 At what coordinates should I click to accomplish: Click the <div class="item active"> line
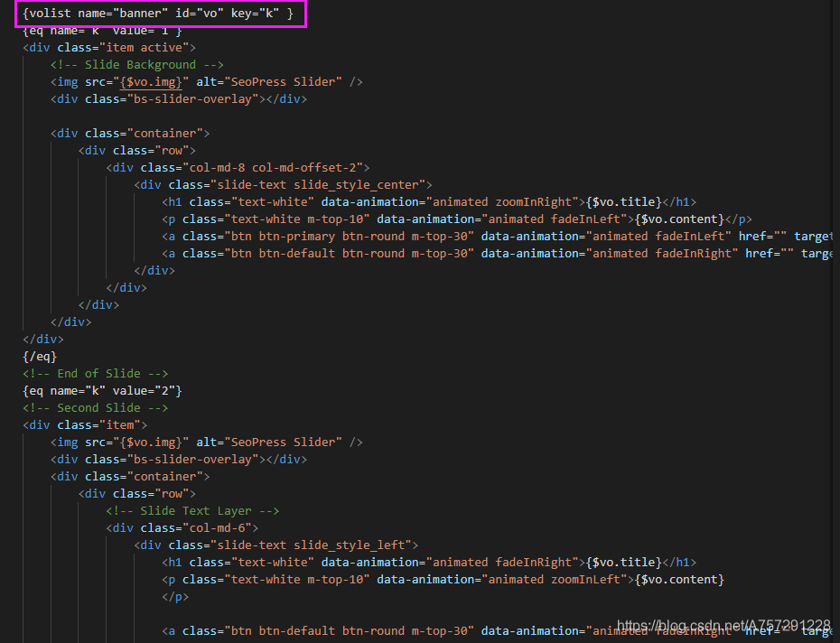[109, 48]
